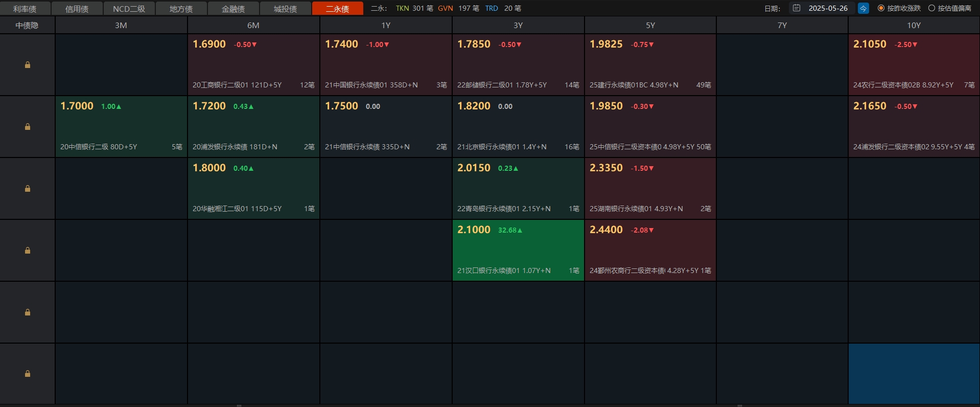This screenshot has width=980, height=407.
Task: Open the 20浦发银行永续债 cell at 1.7200
Action: 253,126
